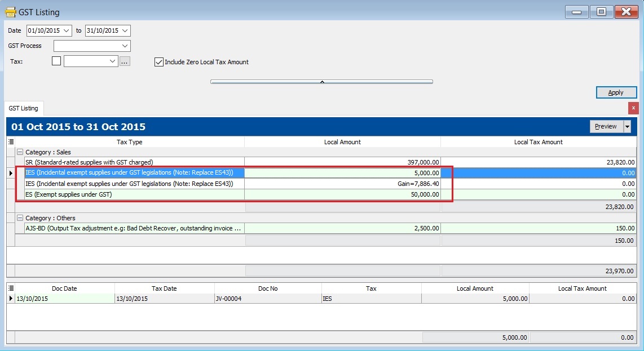Select the GST Listing tab
This screenshot has width=644, height=351.
[24, 108]
